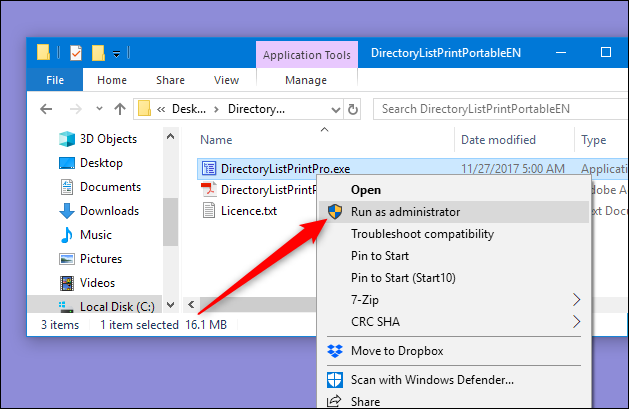Select Local Disk (C:) in navigation pane
The height and width of the screenshot is (409, 629).
tap(117, 307)
